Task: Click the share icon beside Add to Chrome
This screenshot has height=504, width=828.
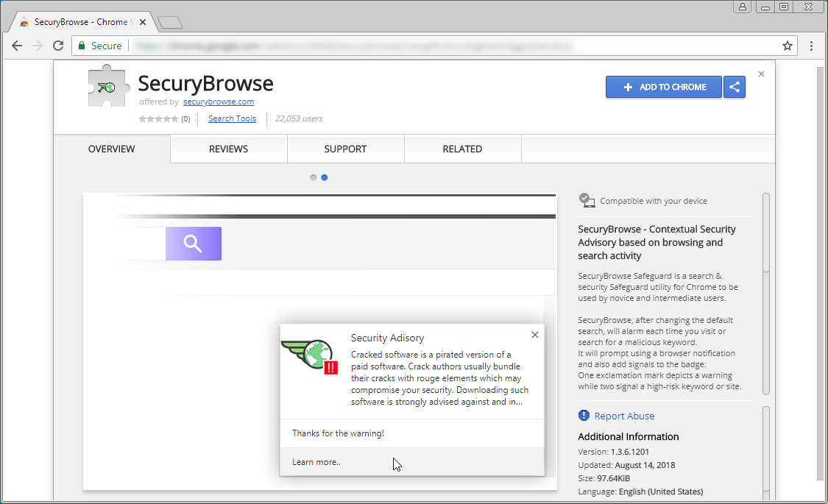Action: 735,87
